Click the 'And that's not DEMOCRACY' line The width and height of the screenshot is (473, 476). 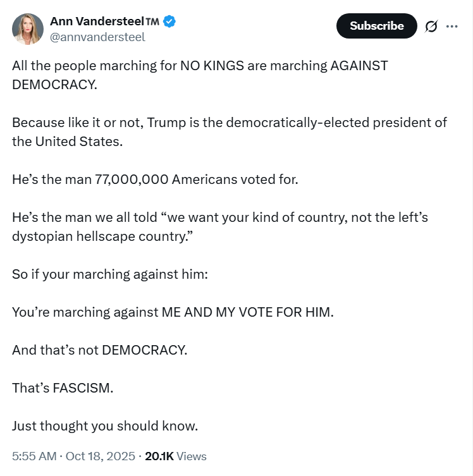(x=100, y=350)
